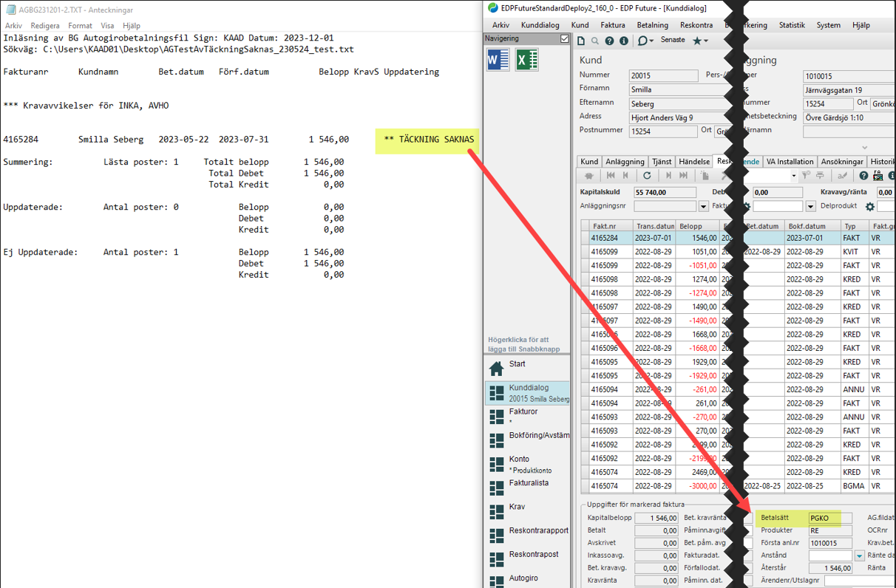Viewport: 896px width, 588px height.
Task: Click the help icon in Reskontra toolbar
Action: (863, 176)
